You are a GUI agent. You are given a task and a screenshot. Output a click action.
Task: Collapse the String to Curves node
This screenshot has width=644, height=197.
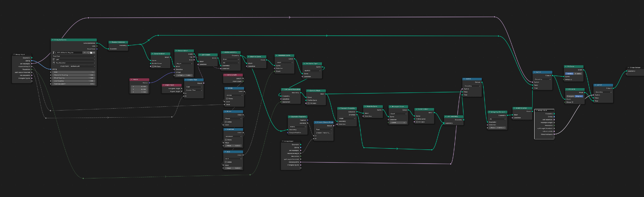point(52,40)
